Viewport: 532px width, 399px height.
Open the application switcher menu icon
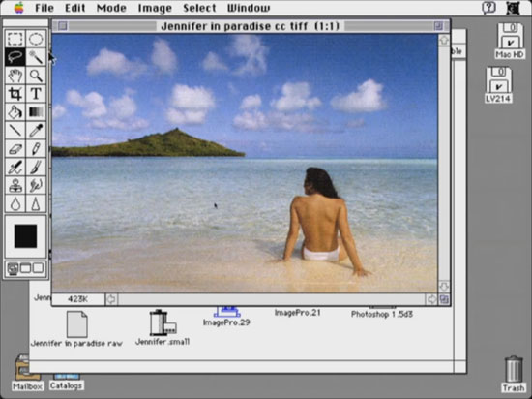click(513, 8)
